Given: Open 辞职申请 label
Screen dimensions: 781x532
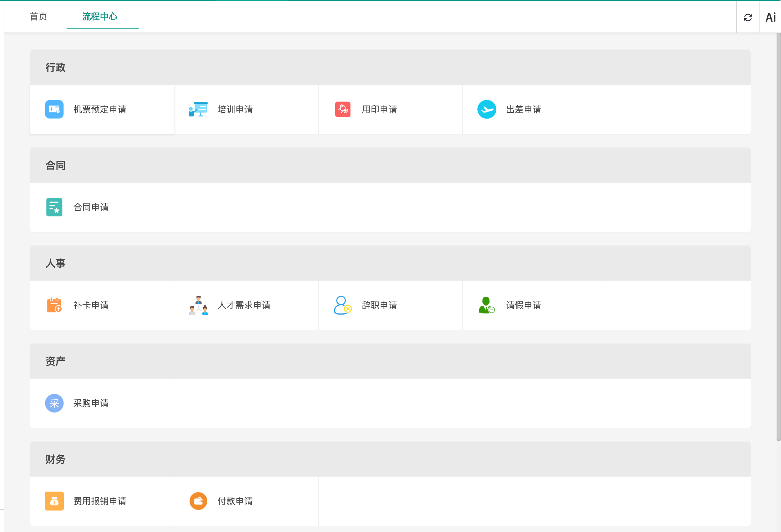Looking at the screenshot, I should pyautogui.click(x=379, y=305).
